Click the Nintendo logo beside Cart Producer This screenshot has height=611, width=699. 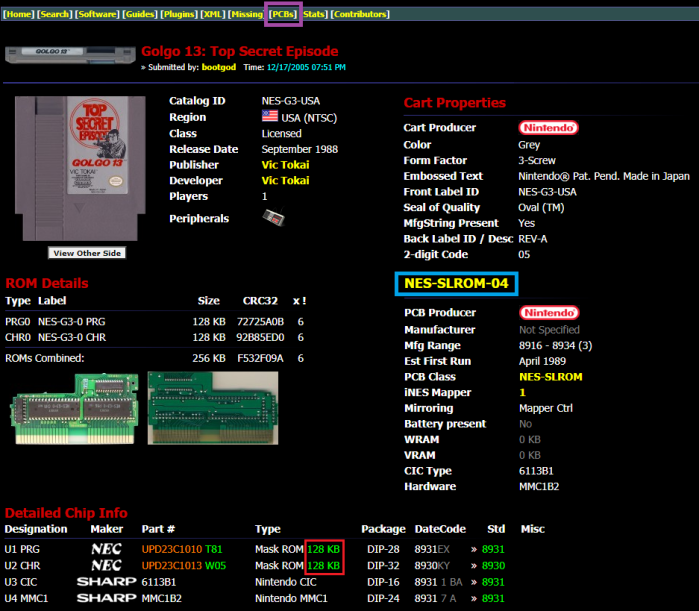click(x=547, y=128)
